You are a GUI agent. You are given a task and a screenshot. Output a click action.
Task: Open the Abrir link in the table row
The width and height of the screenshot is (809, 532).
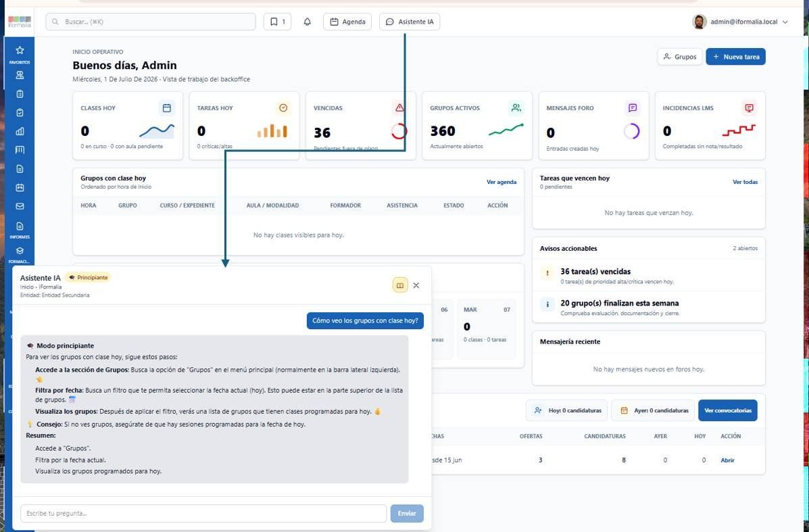point(727,460)
